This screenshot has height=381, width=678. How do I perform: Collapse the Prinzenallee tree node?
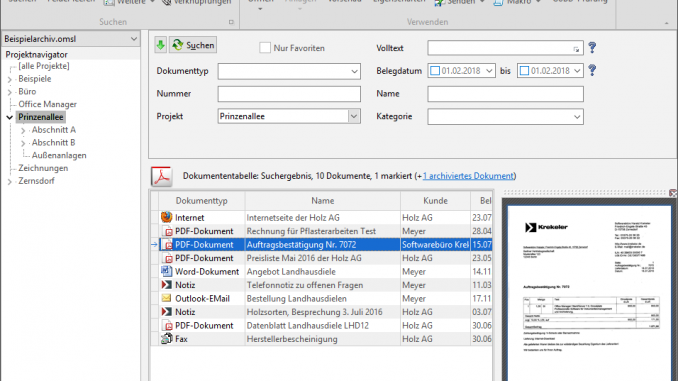click(10, 117)
